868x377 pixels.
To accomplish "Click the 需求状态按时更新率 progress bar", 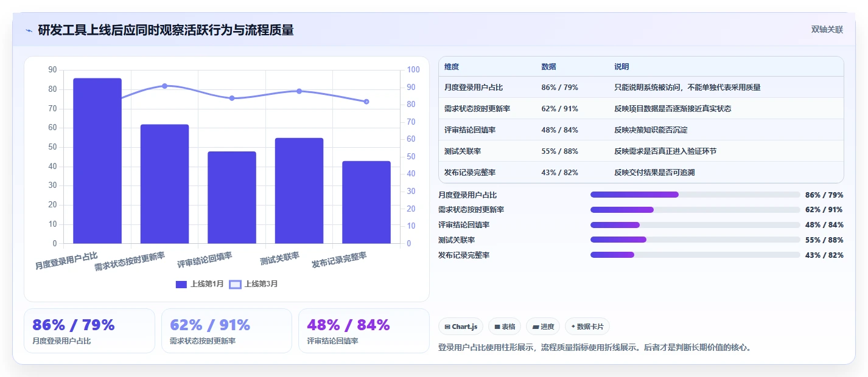I will (695, 210).
